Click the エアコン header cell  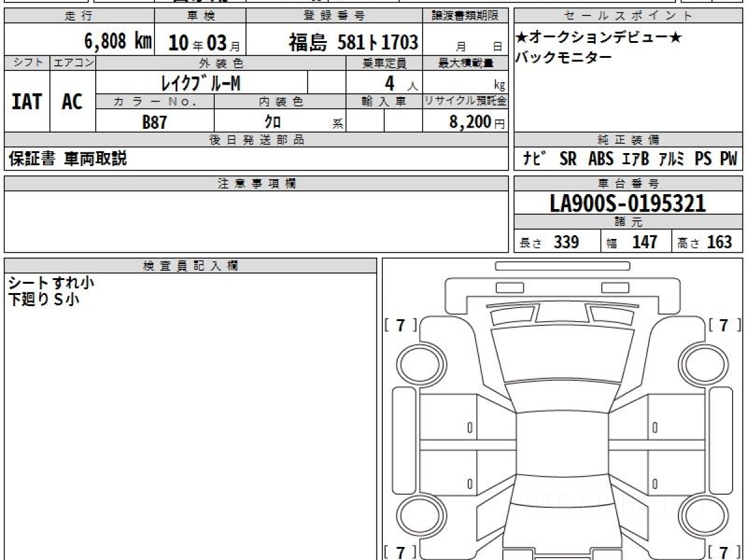tap(73, 63)
